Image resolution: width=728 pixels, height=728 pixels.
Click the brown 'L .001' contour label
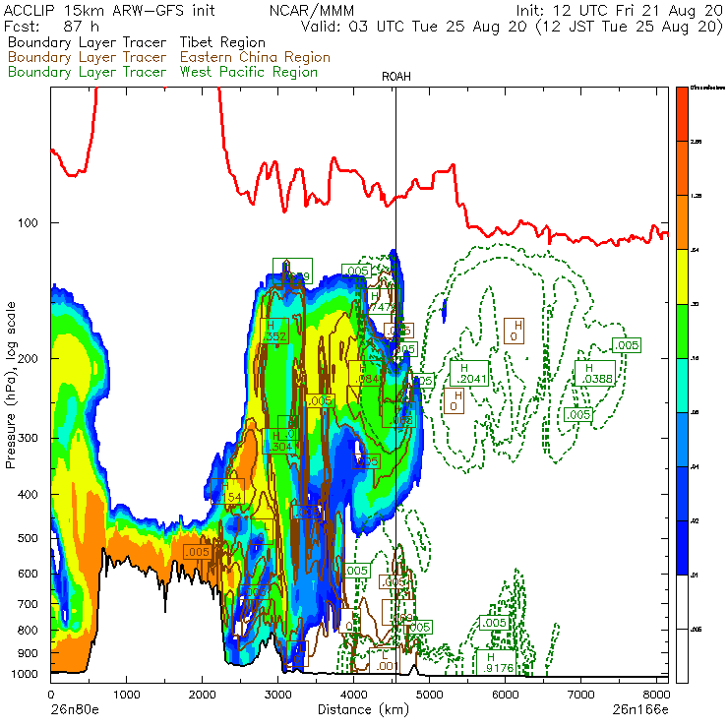point(385,660)
